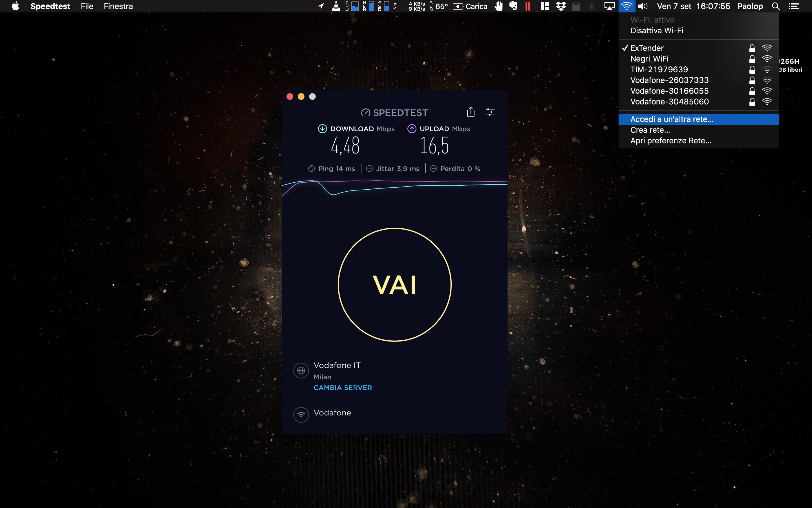Click the Ping 14 ms value
Viewport: 812px width, 508px height.
pos(337,169)
